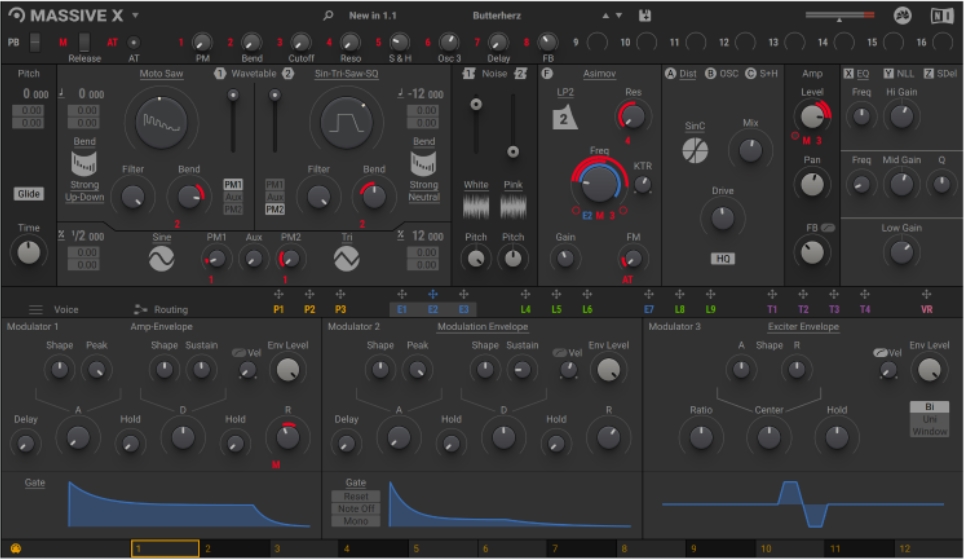
Task: Open Gate trigger menu in Modulator 1
Action: coord(35,483)
